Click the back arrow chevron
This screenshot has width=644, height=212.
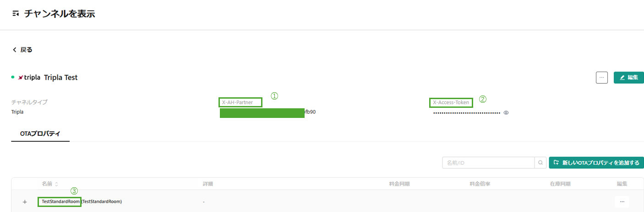click(15, 50)
